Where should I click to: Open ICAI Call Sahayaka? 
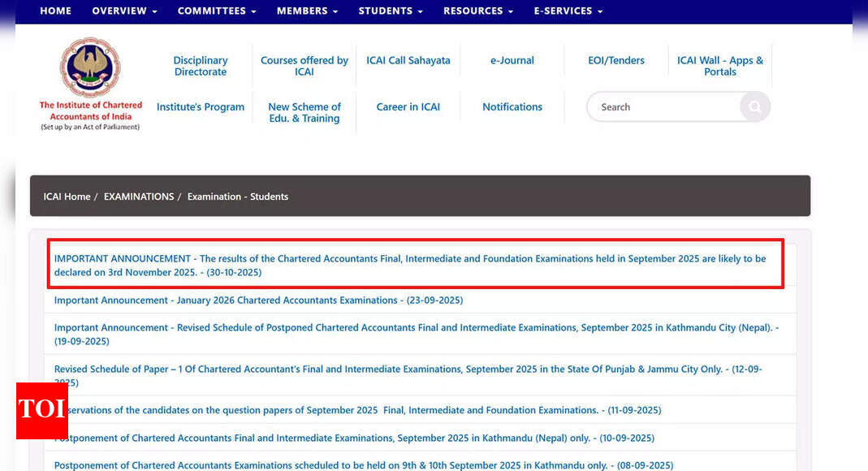(408, 60)
